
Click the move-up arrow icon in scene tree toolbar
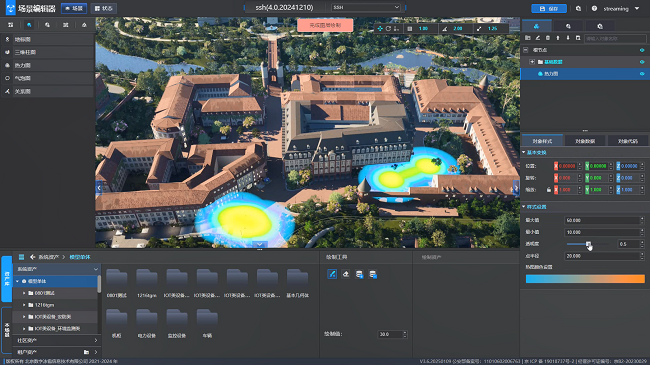[x=558, y=38]
